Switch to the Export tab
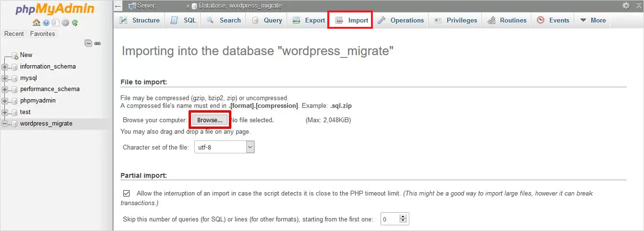644x231 pixels. coord(309,20)
